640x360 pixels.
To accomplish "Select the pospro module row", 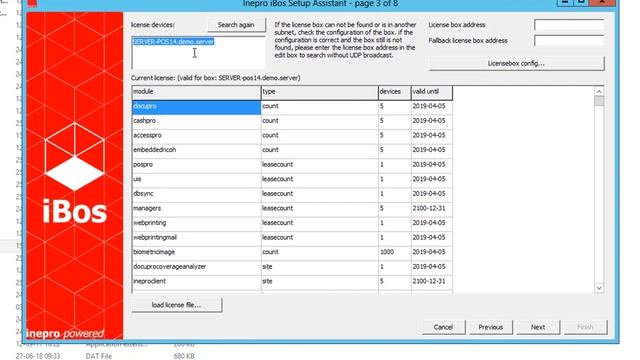I will coord(292,165).
